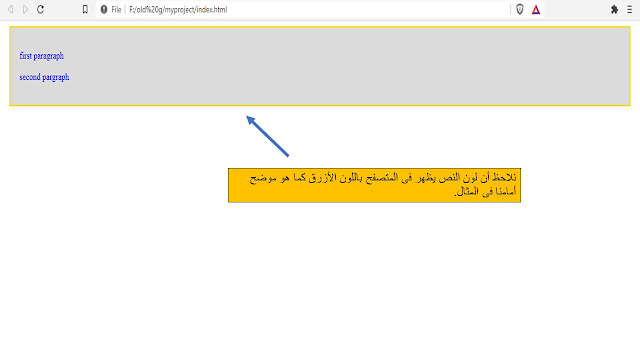Go back with the browser back arrow
The width and height of the screenshot is (640, 360).
point(11,9)
